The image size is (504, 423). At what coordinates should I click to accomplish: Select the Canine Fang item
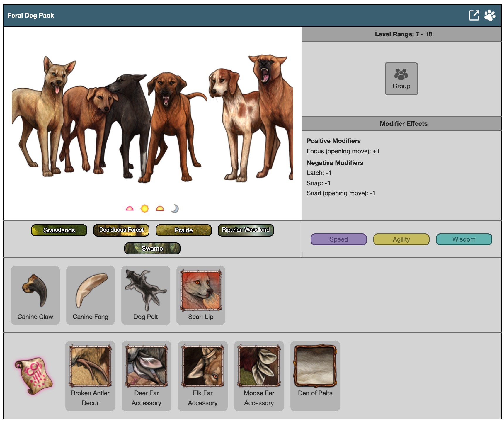[90, 295]
